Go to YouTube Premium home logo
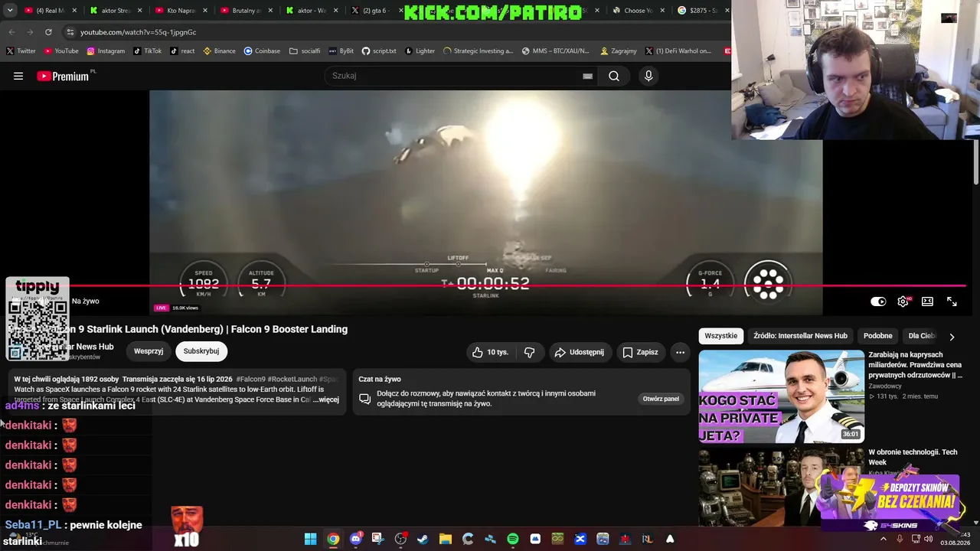 coord(63,76)
